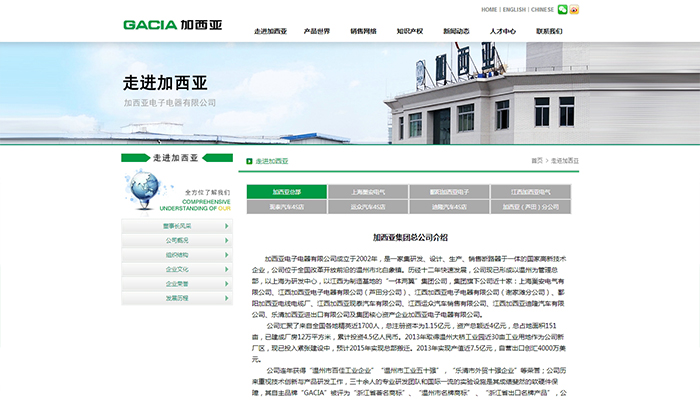Screen dimensions: 700x400
Task: Open the 联系我们 menu item
Action: tap(549, 31)
